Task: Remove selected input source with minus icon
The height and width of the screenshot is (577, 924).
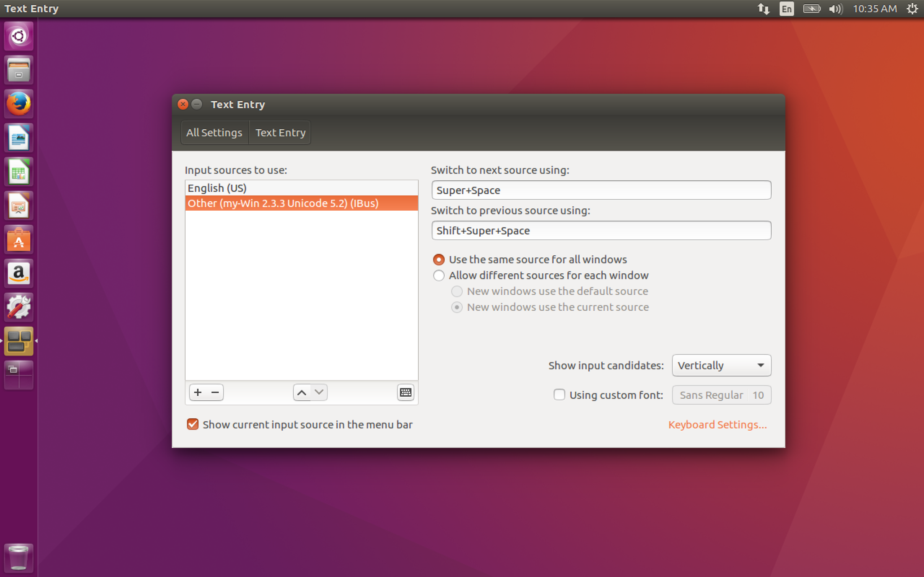Action: tap(215, 392)
